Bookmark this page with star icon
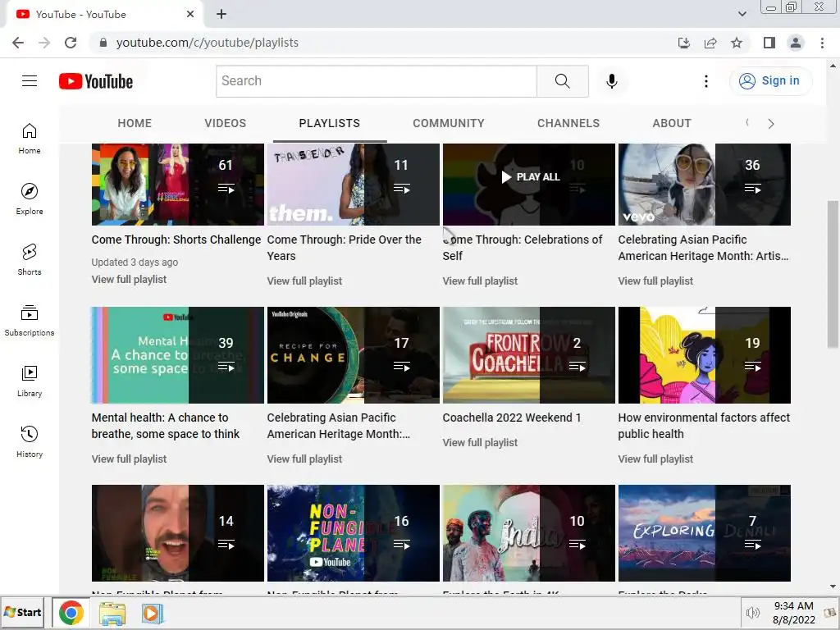 [x=737, y=43]
